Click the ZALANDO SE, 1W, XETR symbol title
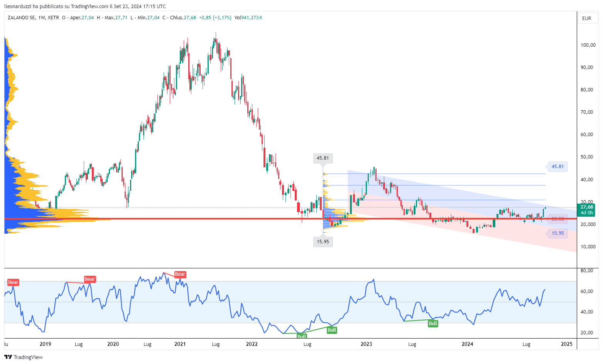 click(33, 18)
